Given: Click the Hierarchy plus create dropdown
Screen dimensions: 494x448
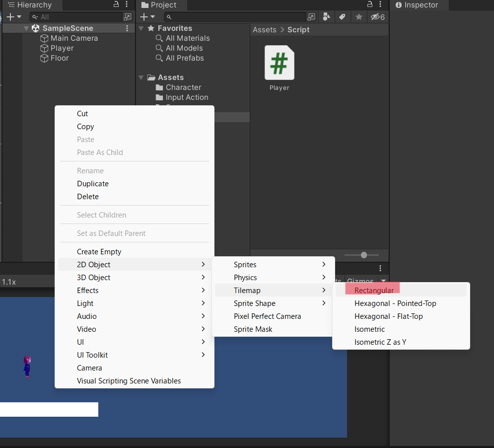Looking at the screenshot, I should pos(13,17).
